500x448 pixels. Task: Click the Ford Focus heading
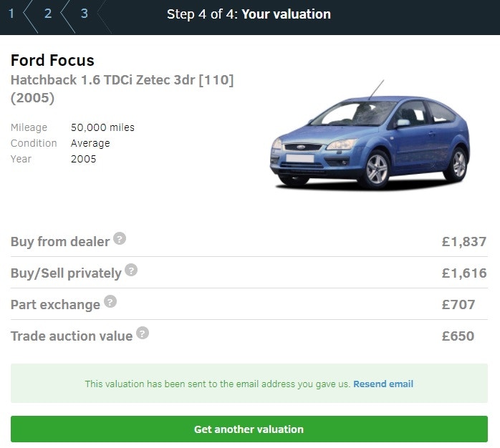pos(52,60)
